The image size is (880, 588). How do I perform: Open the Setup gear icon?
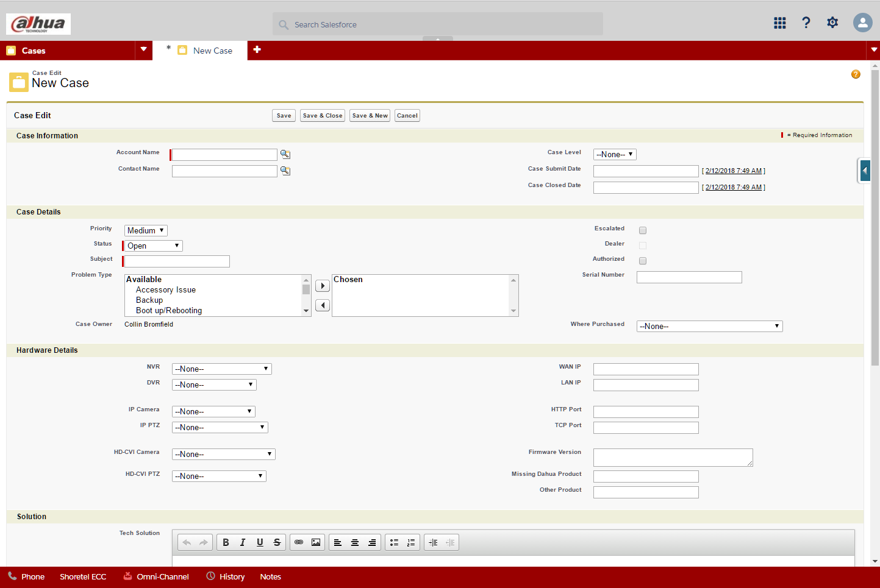point(832,23)
